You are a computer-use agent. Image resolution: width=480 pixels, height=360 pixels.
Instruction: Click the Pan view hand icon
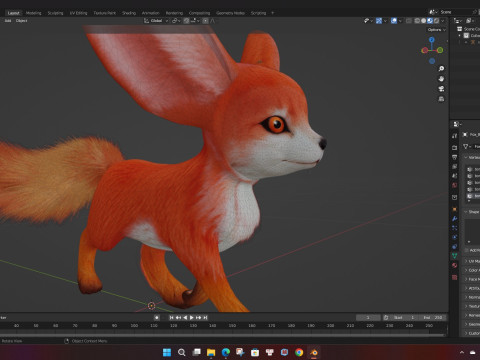click(x=441, y=79)
